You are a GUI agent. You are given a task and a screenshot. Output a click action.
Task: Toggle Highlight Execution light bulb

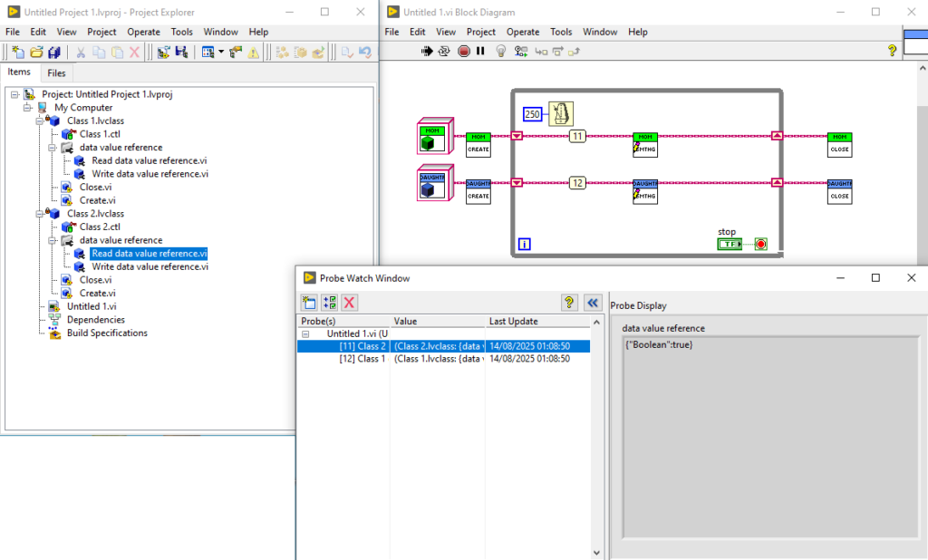tap(500, 52)
